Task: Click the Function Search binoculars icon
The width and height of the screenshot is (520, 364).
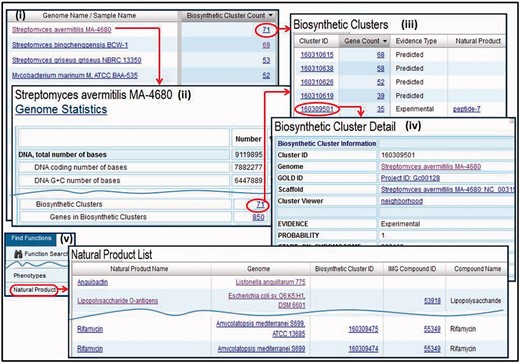Action: 18,254
